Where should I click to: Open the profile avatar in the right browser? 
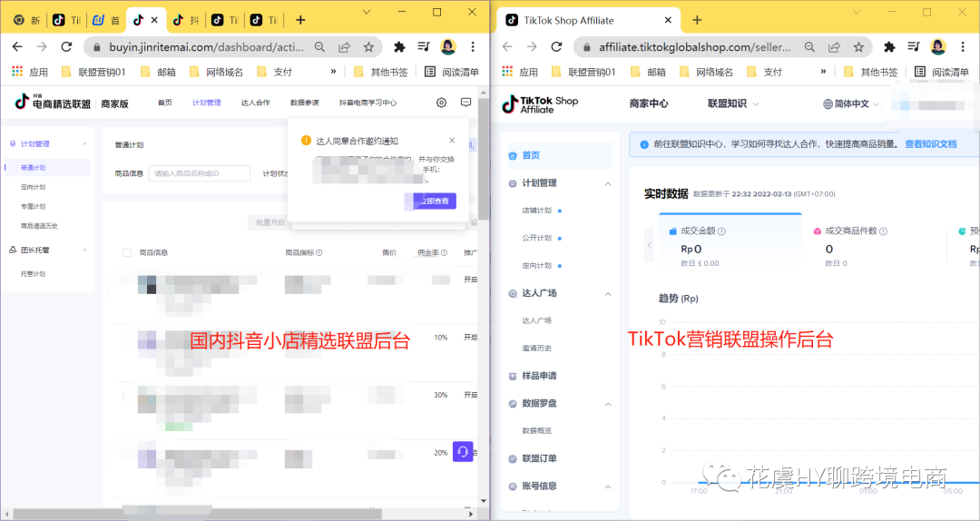tap(939, 47)
